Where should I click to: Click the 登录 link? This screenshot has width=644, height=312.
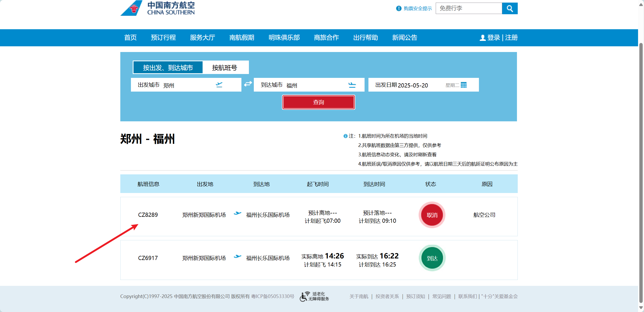tap(494, 38)
